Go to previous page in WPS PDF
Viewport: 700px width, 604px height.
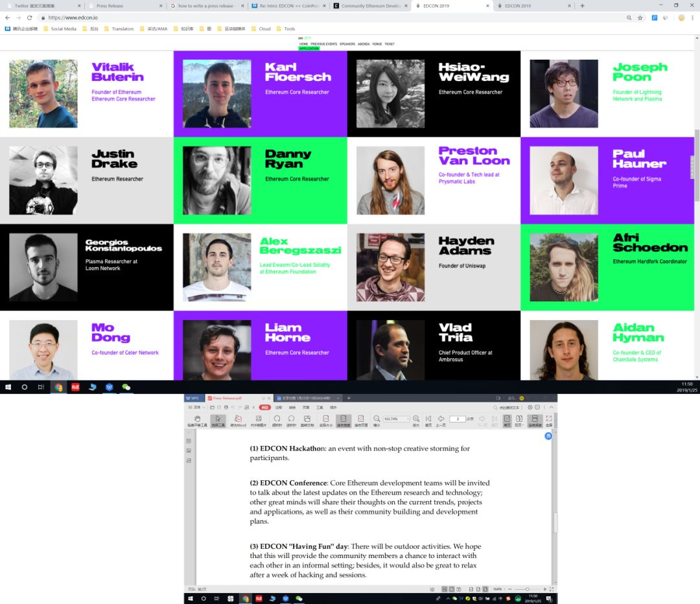(x=441, y=421)
